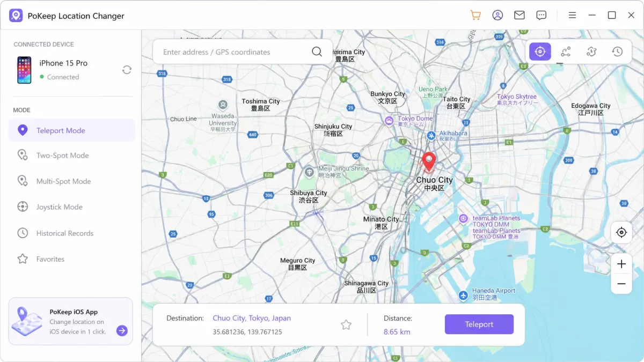Click the Meiji Jingu Shrine marker
The height and width of the screenshot is (362, 644).
click(309, 172)
